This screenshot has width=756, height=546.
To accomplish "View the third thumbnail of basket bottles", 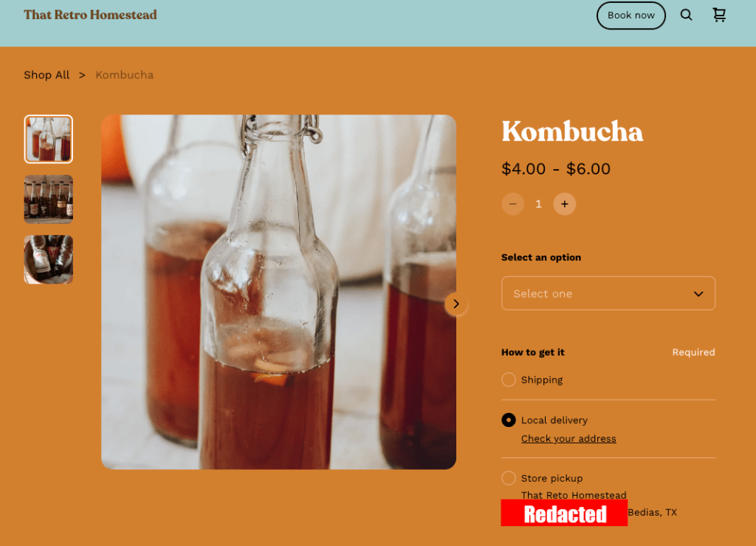I will click(x=49, y=259).
